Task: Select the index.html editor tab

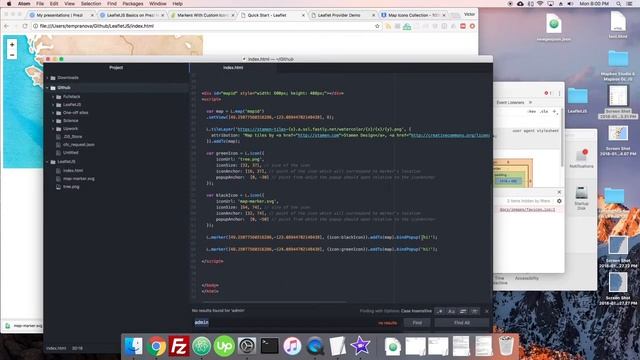Action: 233,68
